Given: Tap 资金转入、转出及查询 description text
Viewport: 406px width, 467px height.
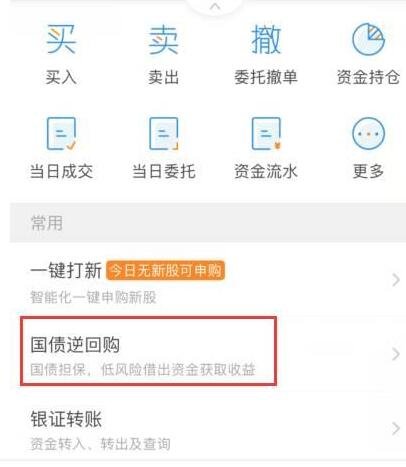Looking at the screenshot, I should click(100, 444).
